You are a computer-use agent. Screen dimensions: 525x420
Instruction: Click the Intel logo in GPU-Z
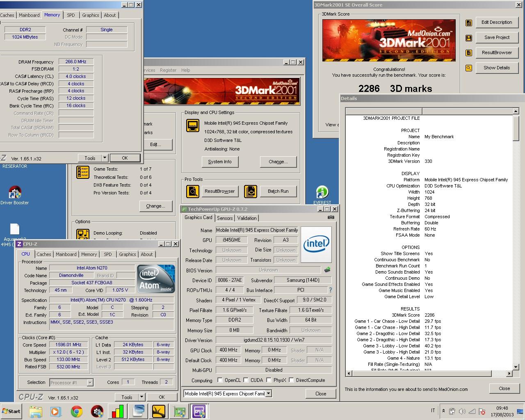(x=316, y=244)
